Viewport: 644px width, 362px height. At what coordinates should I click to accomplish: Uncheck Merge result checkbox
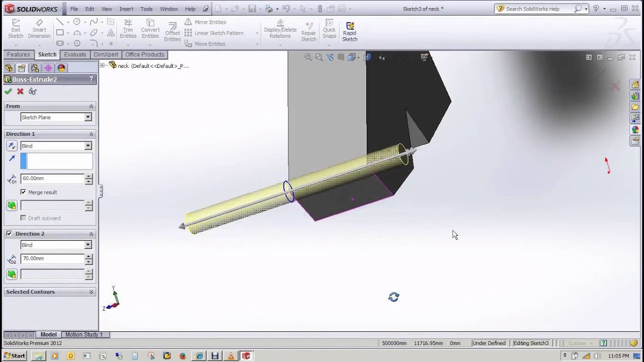tap(23, 192)
